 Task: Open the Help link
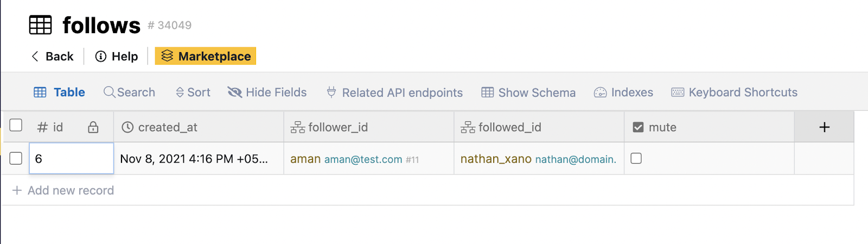click(117, 57)
